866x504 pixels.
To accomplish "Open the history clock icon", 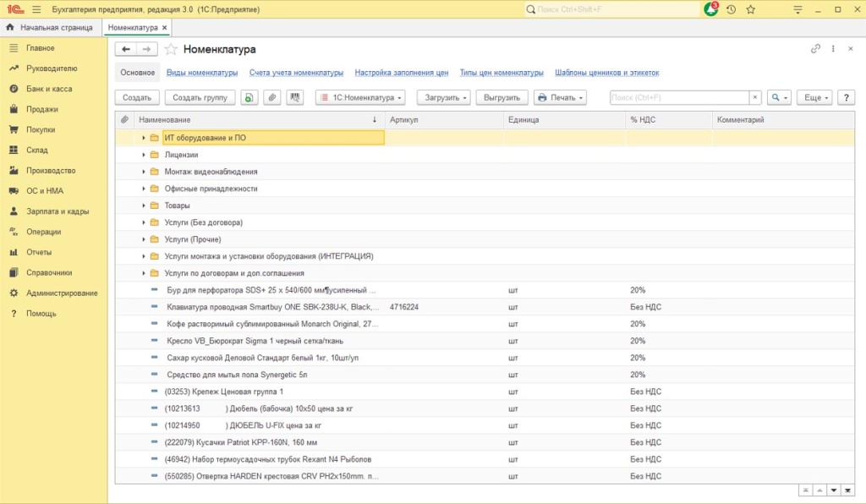I will coord(731,9).
